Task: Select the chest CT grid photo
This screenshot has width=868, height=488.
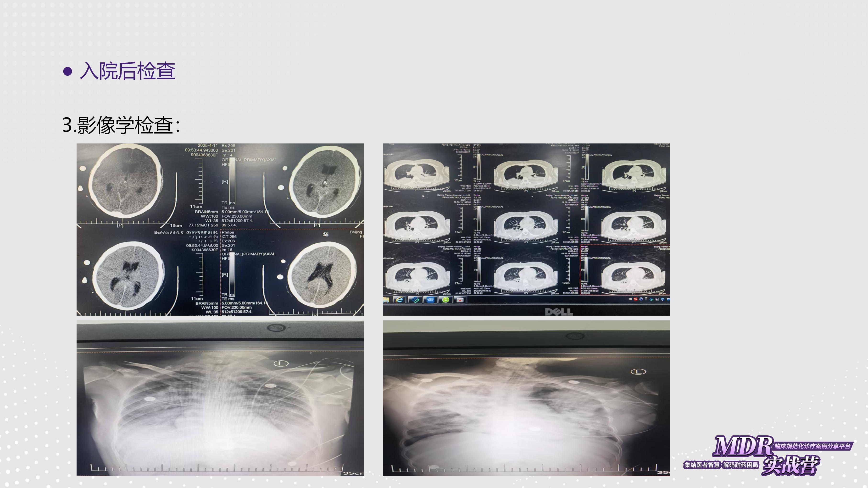Action: [x=526, y=229]
